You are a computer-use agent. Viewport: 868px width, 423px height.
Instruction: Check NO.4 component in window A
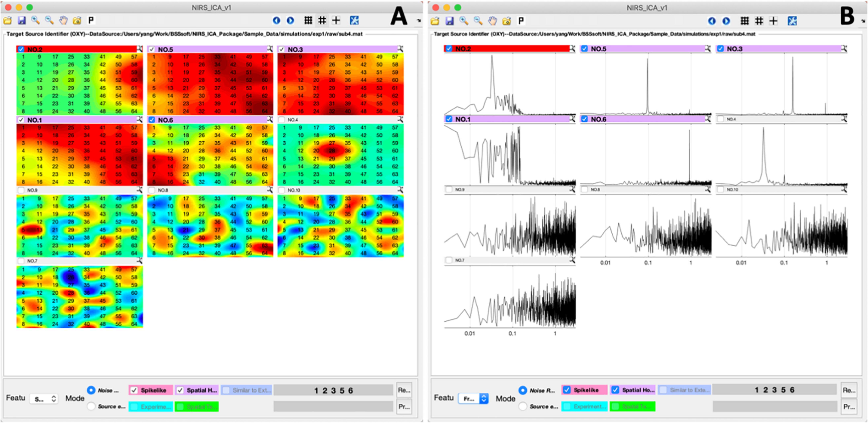click(282, 120)
